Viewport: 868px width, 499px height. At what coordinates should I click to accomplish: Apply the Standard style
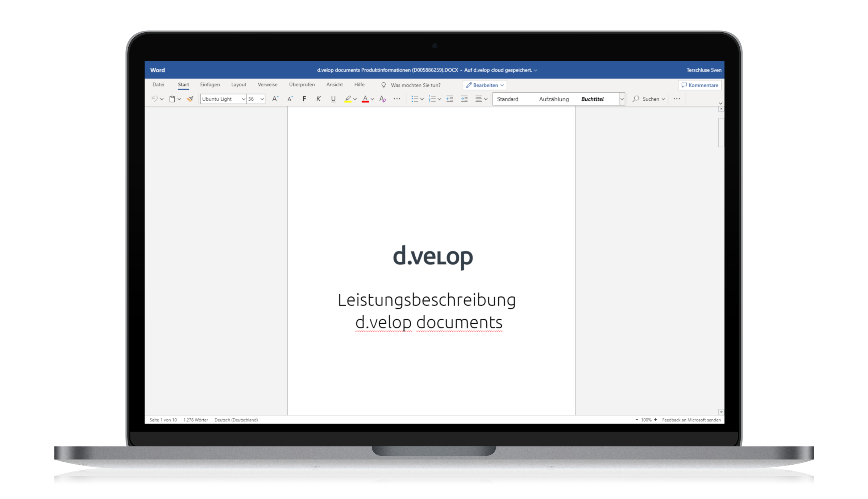tap(507, 99)
